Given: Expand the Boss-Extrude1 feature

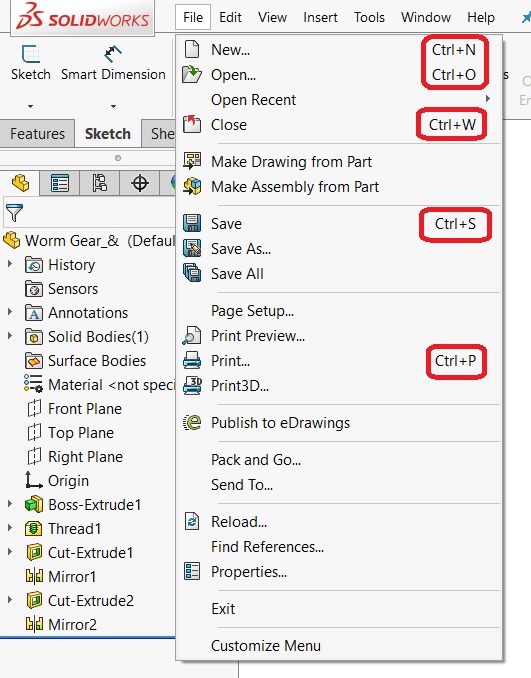Looking at the screenshot, I should point(10,504).
